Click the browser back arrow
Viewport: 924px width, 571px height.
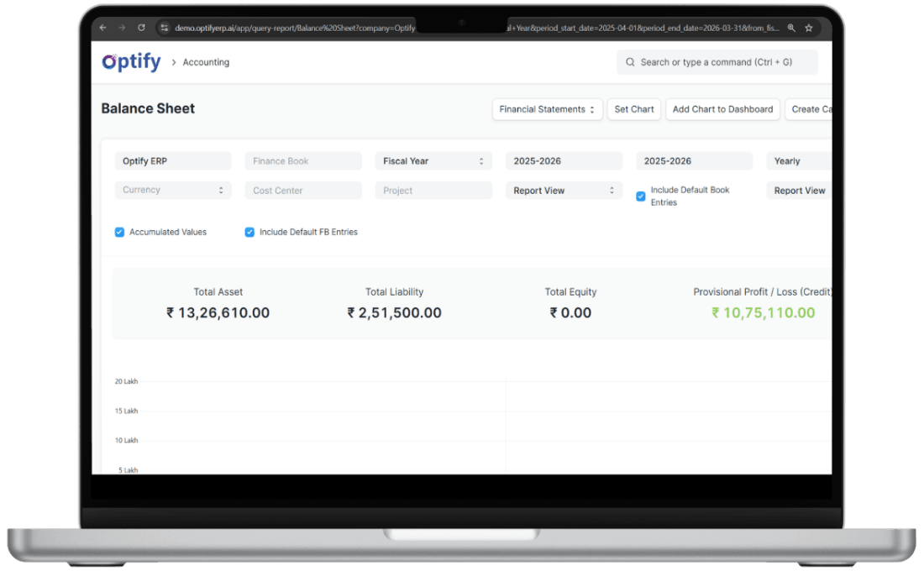click(102, 28)
